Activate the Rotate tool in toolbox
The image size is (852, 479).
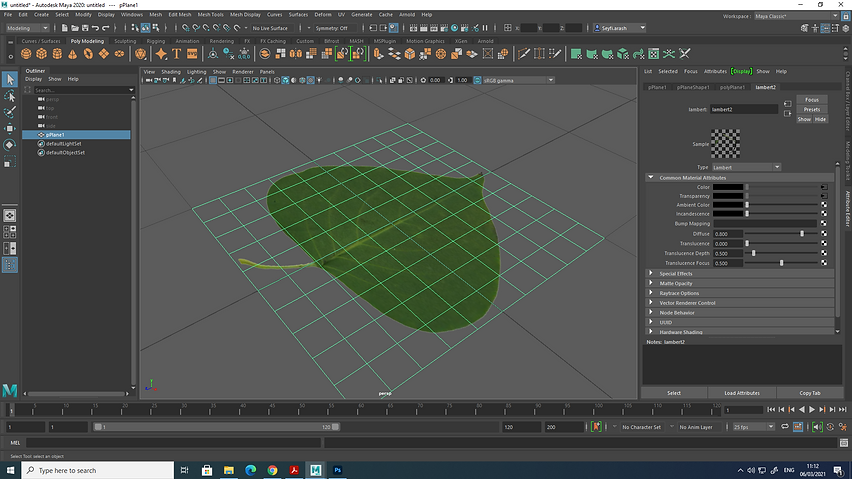point(10,144)
